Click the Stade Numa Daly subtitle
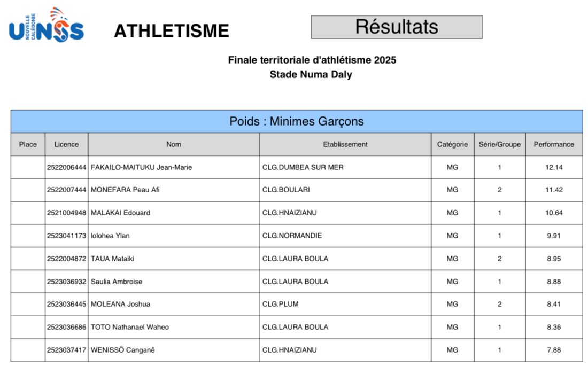This screenshot has width=588, height=374. 311,74
